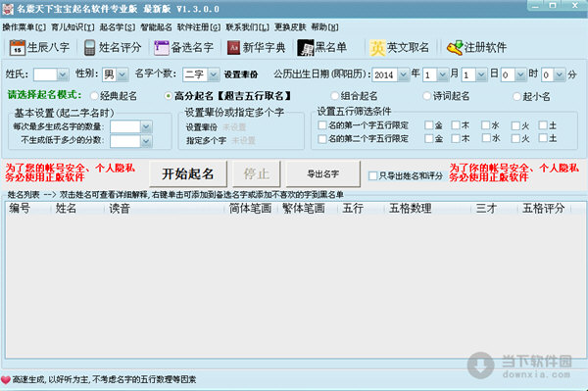Viewport: 588px width, 391px height.
Task: Click the app icon in title bar
Action: (x=8, y=9)
